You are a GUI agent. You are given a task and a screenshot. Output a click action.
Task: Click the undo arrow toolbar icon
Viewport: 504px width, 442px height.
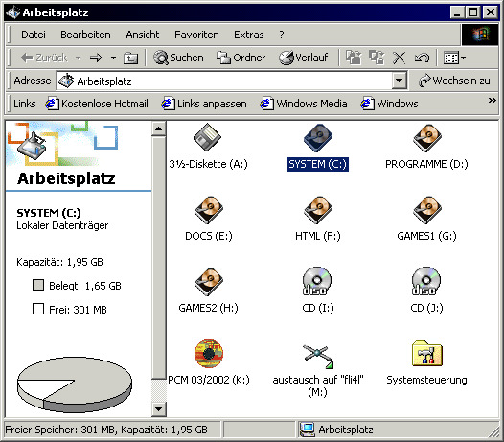pyautogui.click(x=422, y=58)
